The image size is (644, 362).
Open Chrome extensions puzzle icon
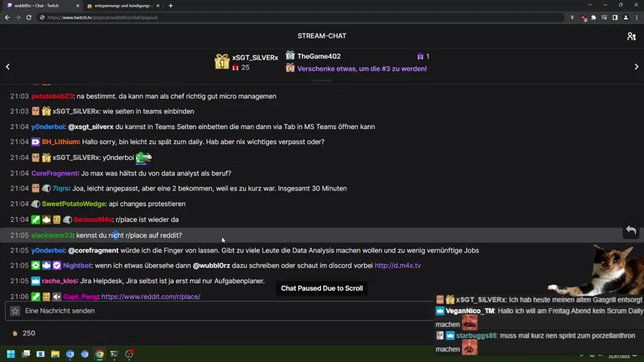point(594,18)
